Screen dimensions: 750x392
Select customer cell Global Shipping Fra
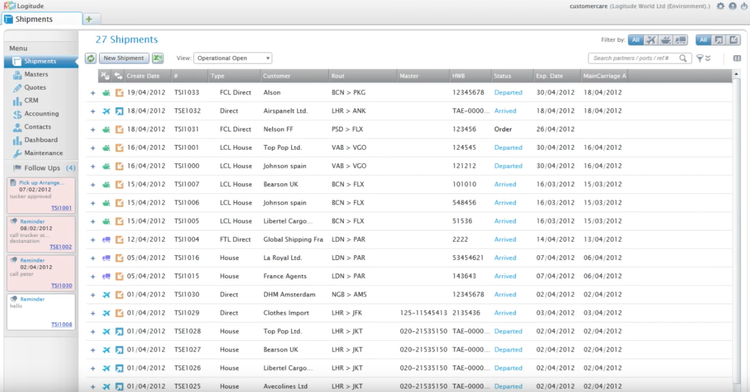[x=293, y=240]
